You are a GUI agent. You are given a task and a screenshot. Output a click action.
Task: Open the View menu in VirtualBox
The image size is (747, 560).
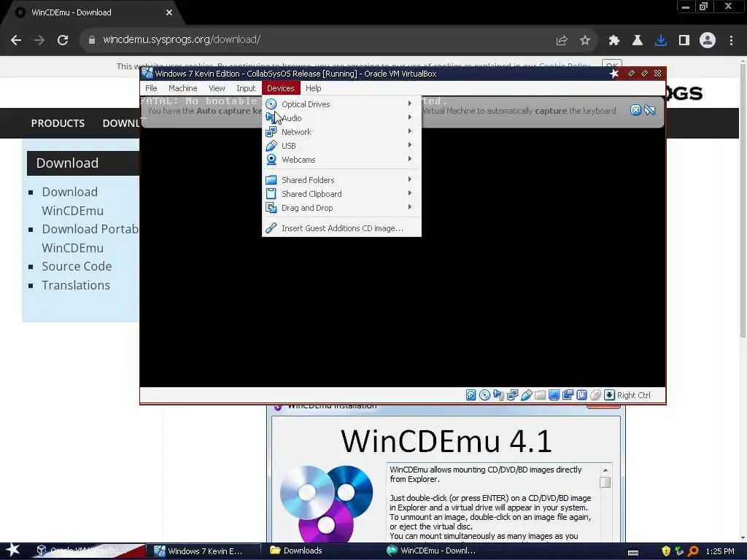[217, 88]
